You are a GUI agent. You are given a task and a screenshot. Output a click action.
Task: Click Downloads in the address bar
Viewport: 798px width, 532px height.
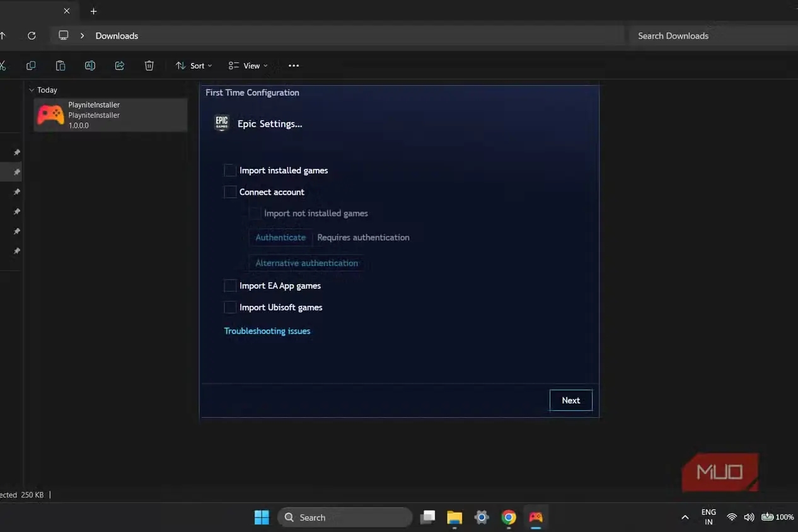[x=117, y=36]
